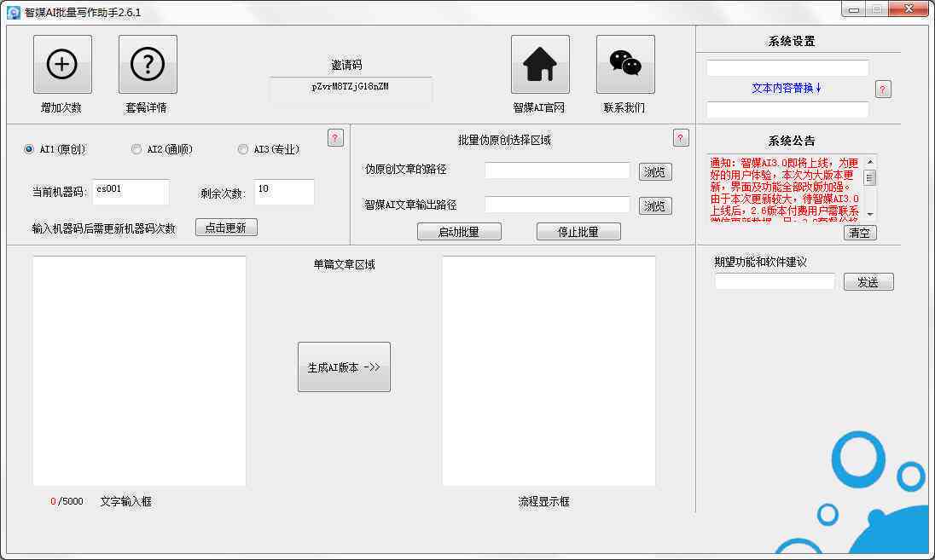The width and height of the screenshot is (935, 560).
Task: Open help for 批量伪原创选择区域
Action: [x=680, y=137]
